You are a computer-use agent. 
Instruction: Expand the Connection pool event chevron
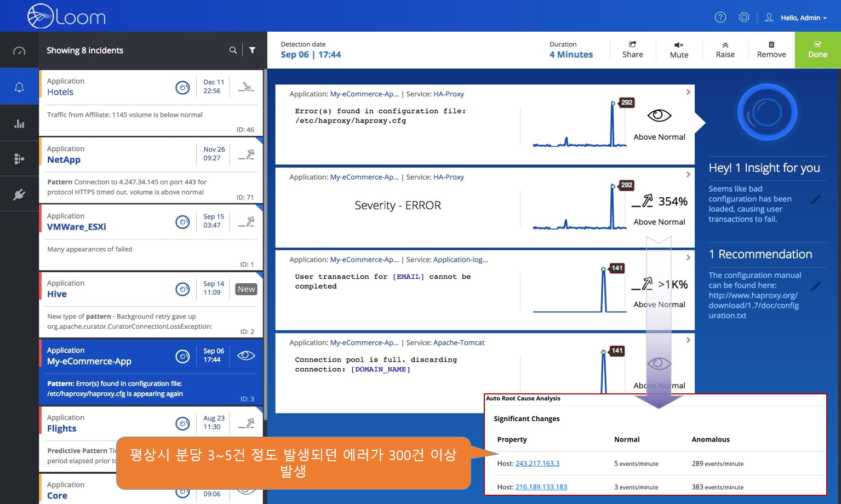[688, 340]
